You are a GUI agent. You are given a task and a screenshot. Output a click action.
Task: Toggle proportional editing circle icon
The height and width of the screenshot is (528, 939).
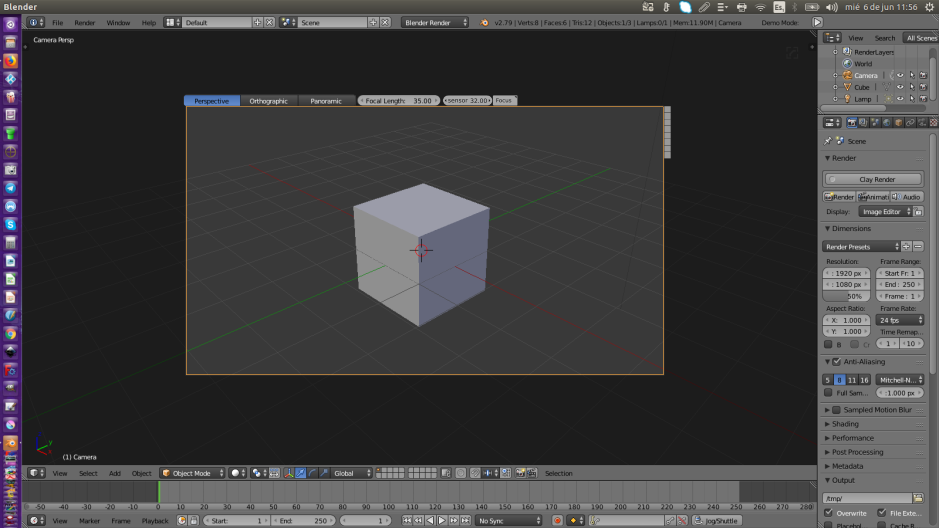click(x=461, y=473)
